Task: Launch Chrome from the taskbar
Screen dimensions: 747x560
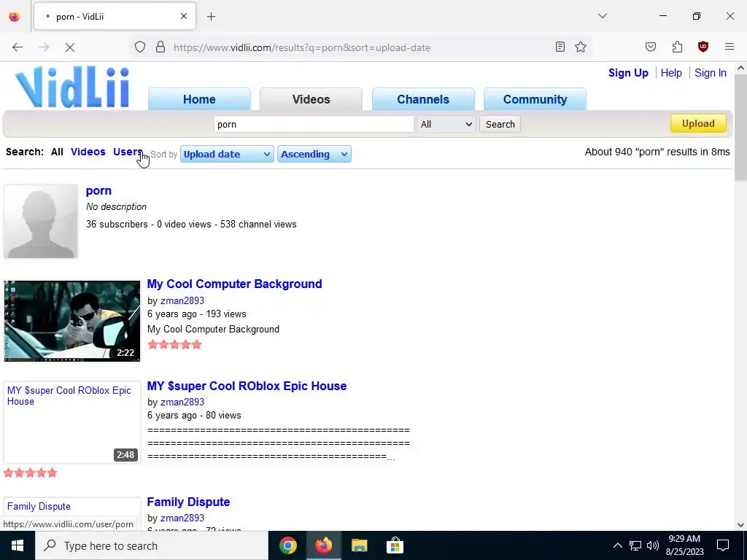Action: tap(287, 545)
